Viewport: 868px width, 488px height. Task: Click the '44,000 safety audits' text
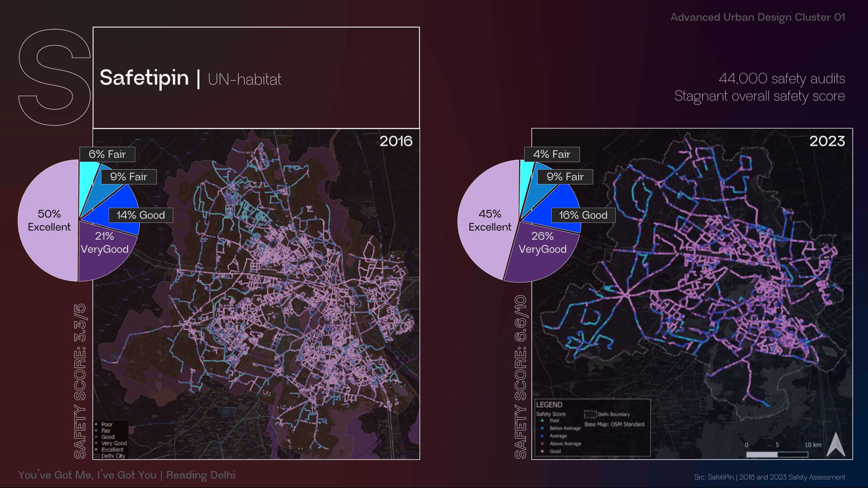tap(782, 79)
